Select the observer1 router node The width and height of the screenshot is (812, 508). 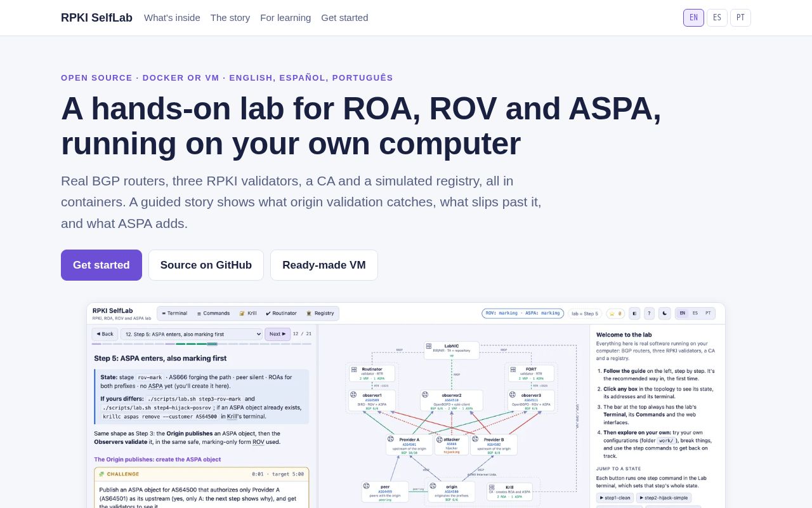[x=372, y=400]
